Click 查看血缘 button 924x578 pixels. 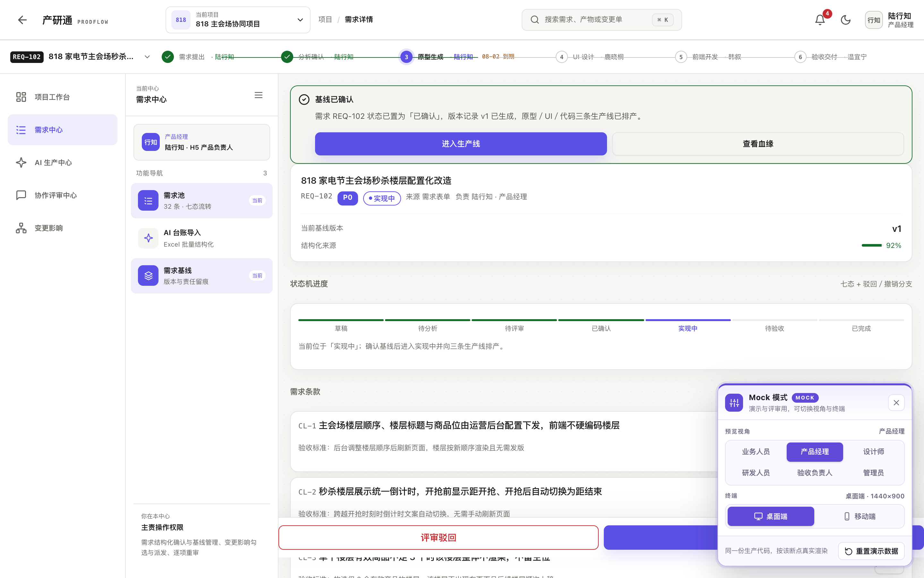(758, 144)
